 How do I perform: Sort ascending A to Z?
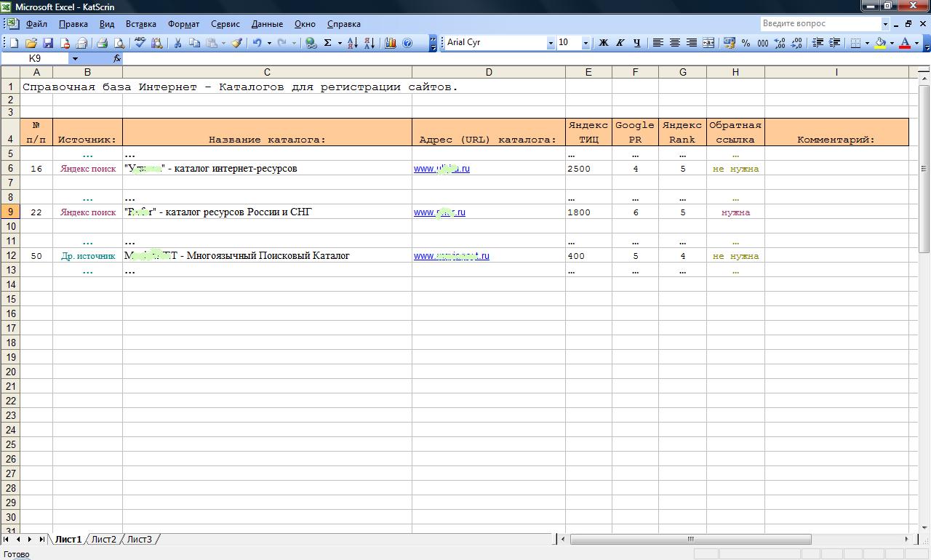(x=352, y=43)
